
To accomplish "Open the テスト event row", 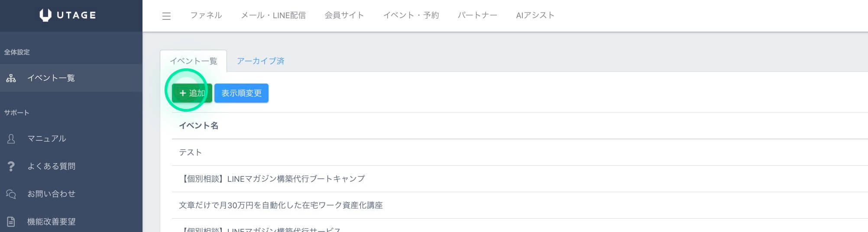I will click(520, 152).
